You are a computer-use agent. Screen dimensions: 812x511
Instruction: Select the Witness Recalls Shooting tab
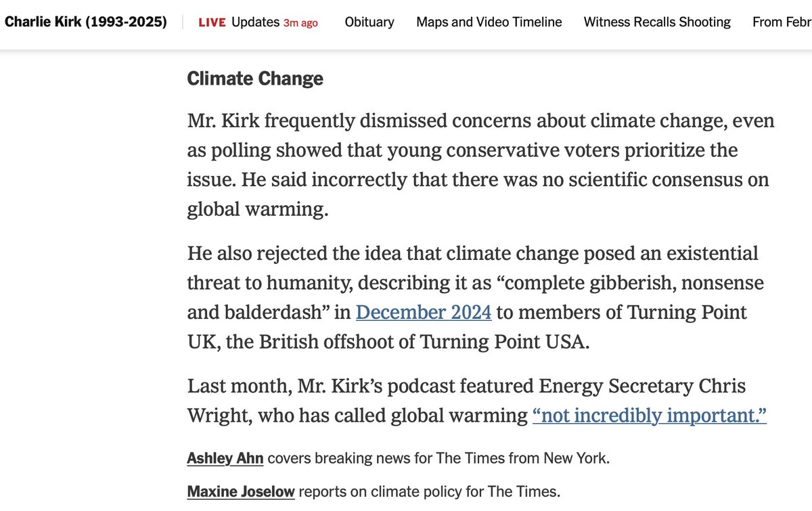(657, 22)
